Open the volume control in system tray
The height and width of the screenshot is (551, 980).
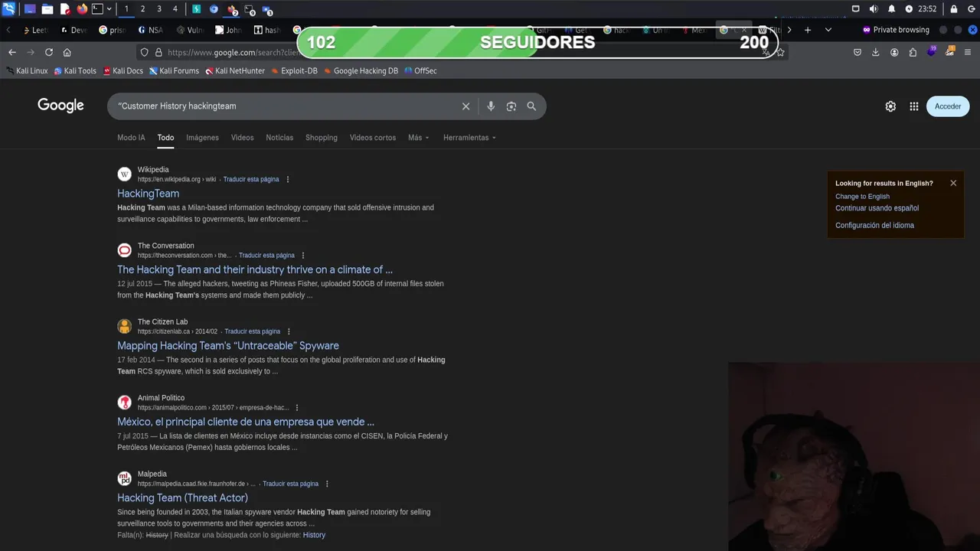click(874, 9)
